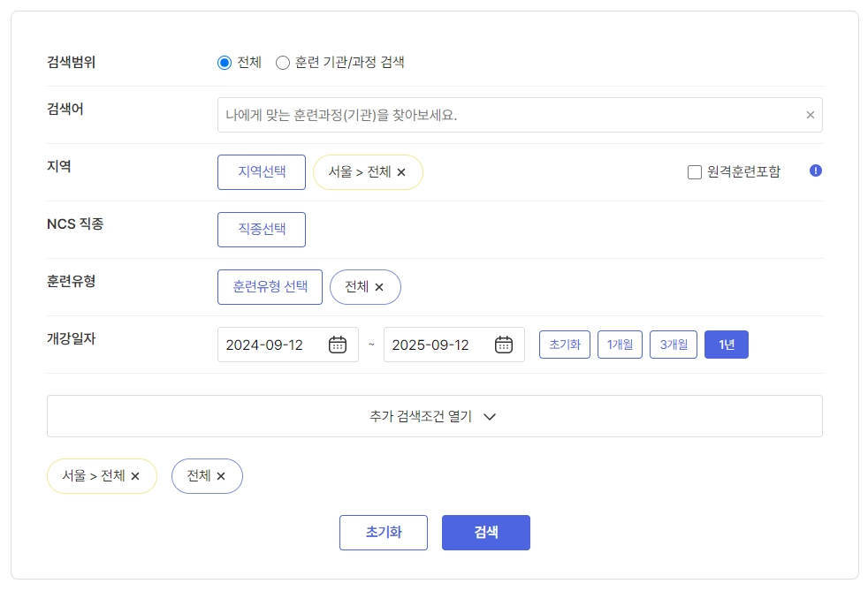
Task: Open the start date calendar picker
Action: pos(339,345)
